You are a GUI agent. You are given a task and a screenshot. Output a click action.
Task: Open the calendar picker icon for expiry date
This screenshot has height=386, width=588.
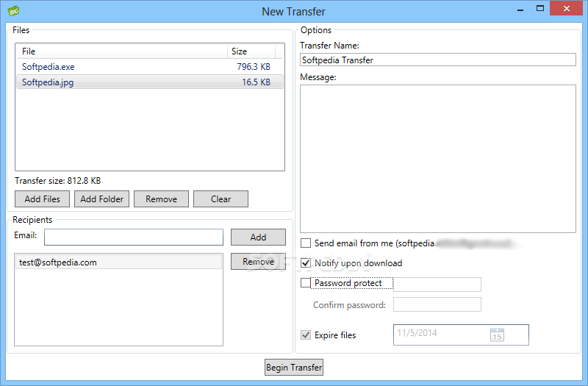(x=497, y=335)
